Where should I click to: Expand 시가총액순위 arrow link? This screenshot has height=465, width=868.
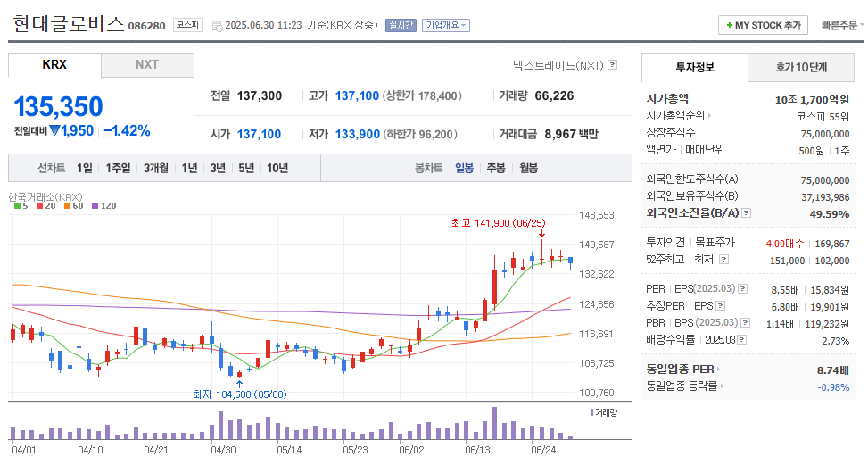point(709,116)
